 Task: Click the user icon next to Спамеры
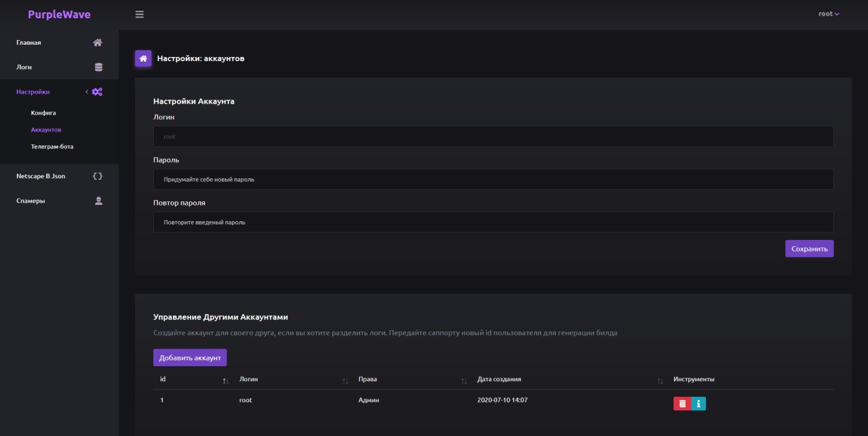(x=98, y=201)
